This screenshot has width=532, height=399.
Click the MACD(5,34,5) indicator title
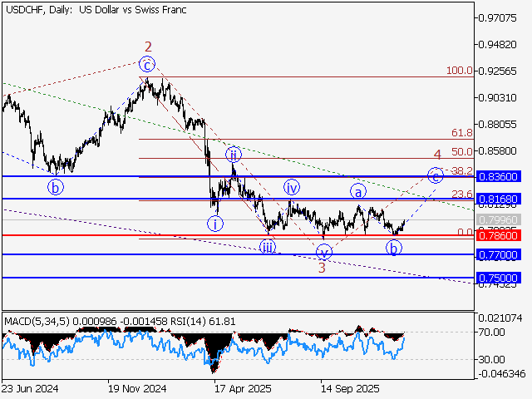click(x=36, y=320)
